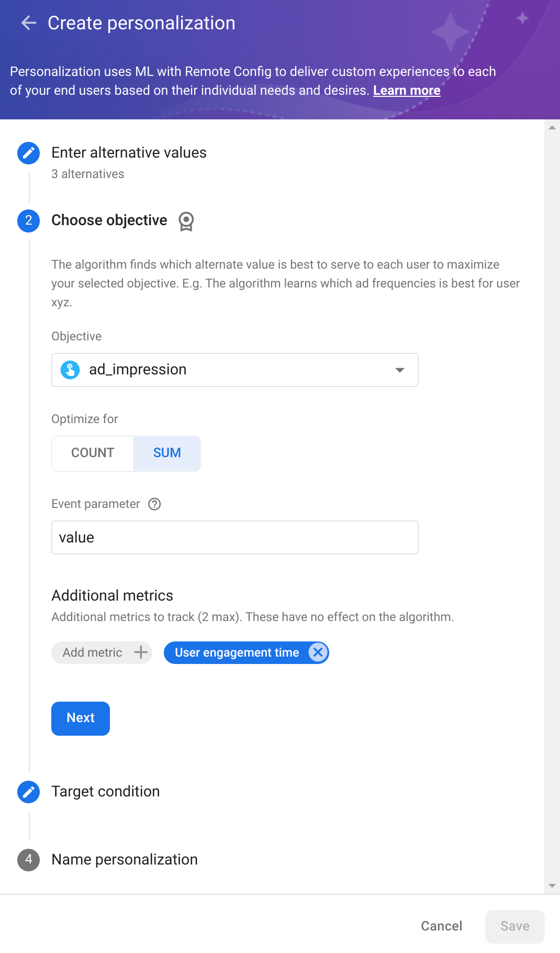
Task: Switch Optimize for to COUNT
Action: [x=92, y=453]
